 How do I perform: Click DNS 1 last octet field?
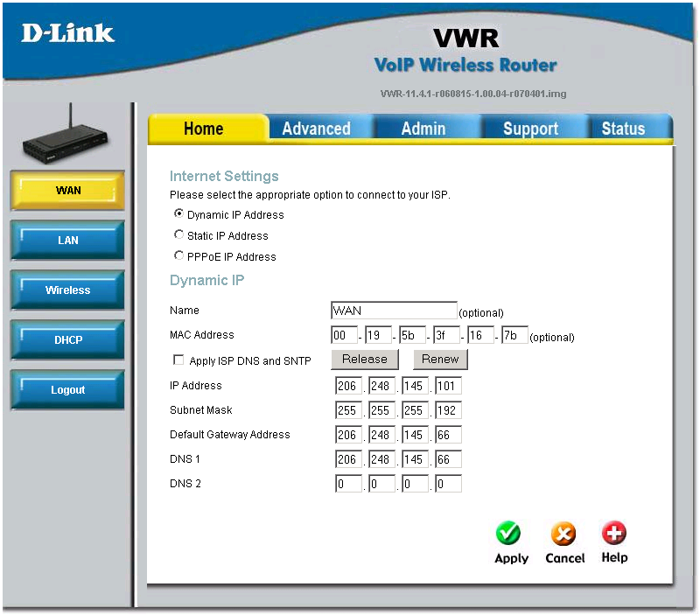448,459
